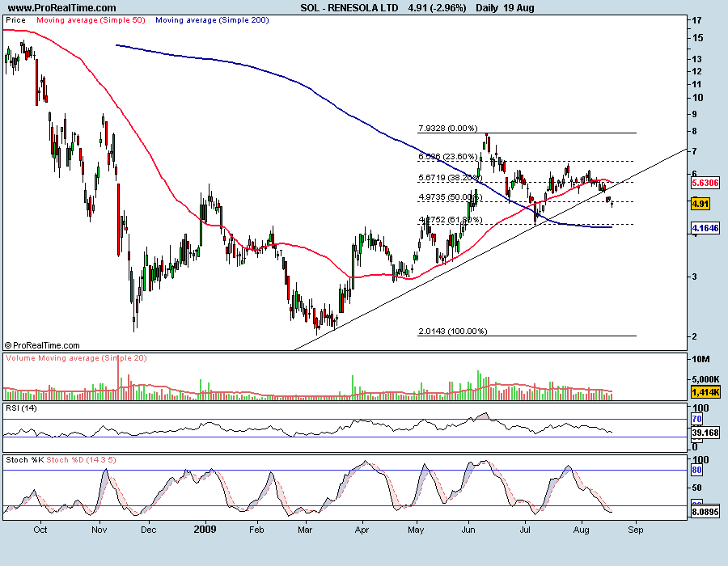
Task: Select the Stoch %D (14 3 5) legend label
Action: [81, 460]
